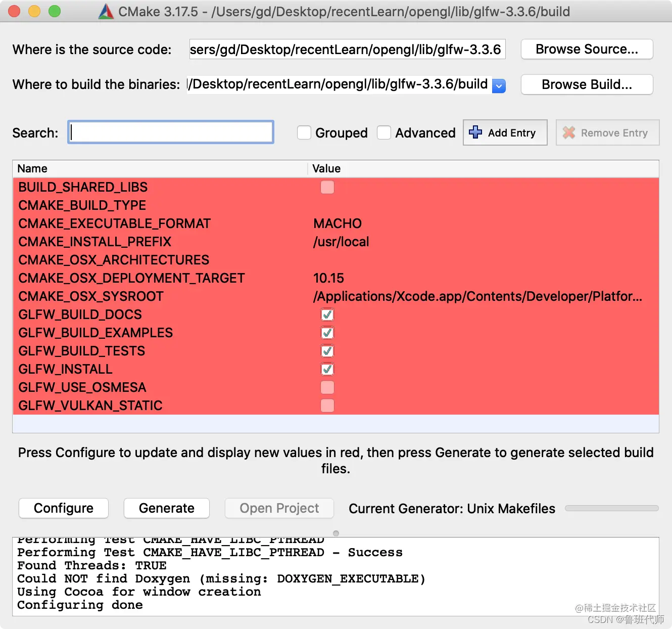The width and height of the screenshot is (672, 629).
Task: Select CMAKE_INSTALL_PREFIX entry name
Action: [x=94, y=242]
